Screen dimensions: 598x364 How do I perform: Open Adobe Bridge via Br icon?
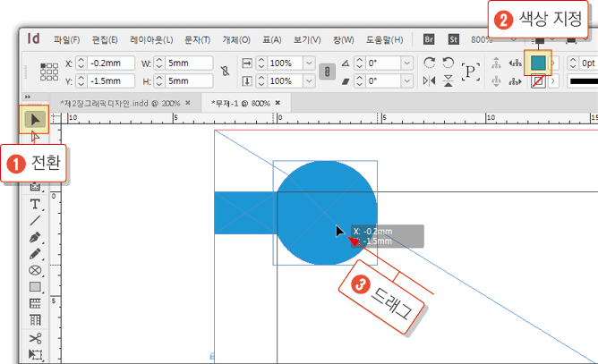tap(429, 39)
